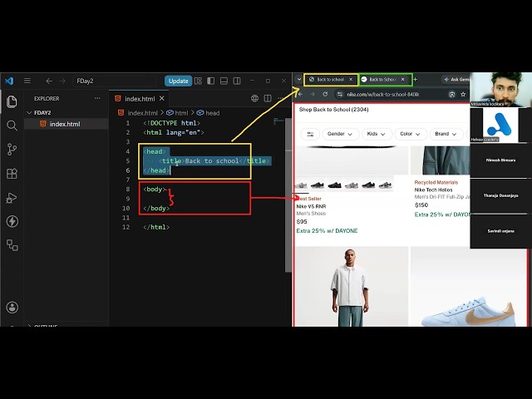Open the light blue sneaker product image
Image resolution: width=532 pixels, height=399 pixels.
pyautogui.click(x=469, y=286)
